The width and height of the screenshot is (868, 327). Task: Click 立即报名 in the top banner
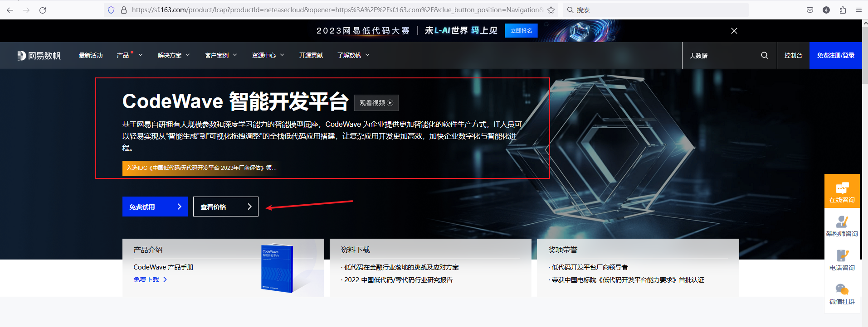pos(521,31)
